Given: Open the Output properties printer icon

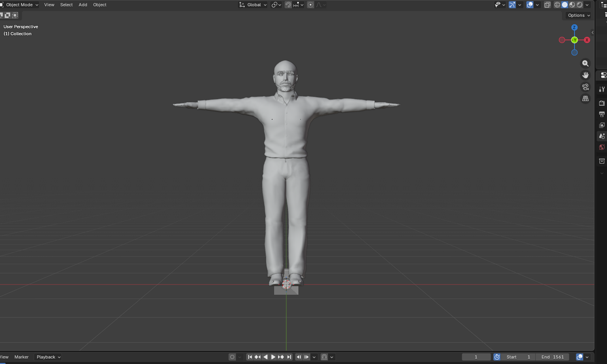Looking at the screenshot, I should (x=602, y=114).
